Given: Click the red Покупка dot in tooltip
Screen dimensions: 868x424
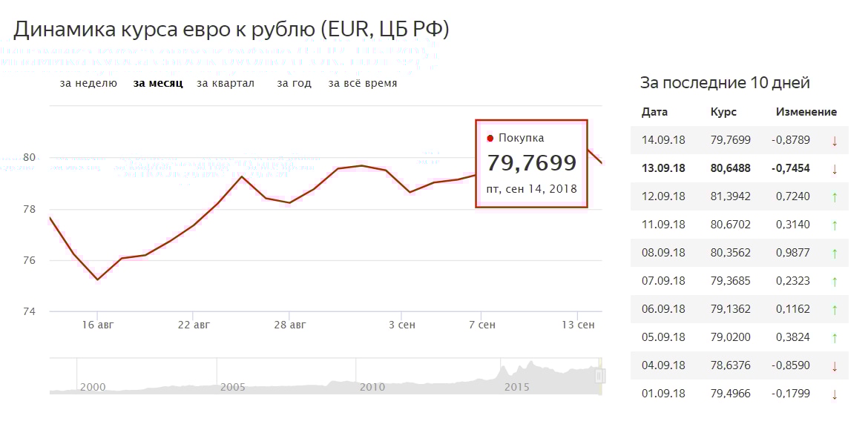Looking at the screenshot, I should [x=490, y=138].
